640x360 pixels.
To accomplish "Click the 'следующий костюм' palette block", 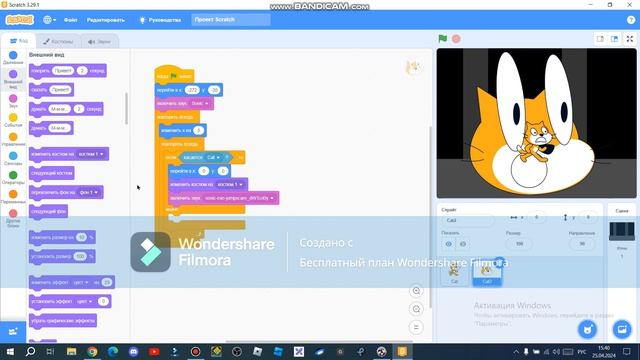I will pos(52,173).
